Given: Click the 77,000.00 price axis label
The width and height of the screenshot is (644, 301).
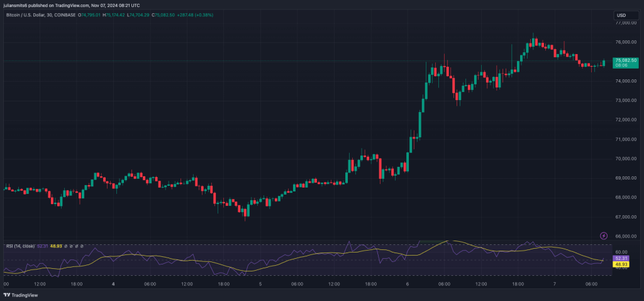Looking at the screenshot, I should [x=625, y=23].
